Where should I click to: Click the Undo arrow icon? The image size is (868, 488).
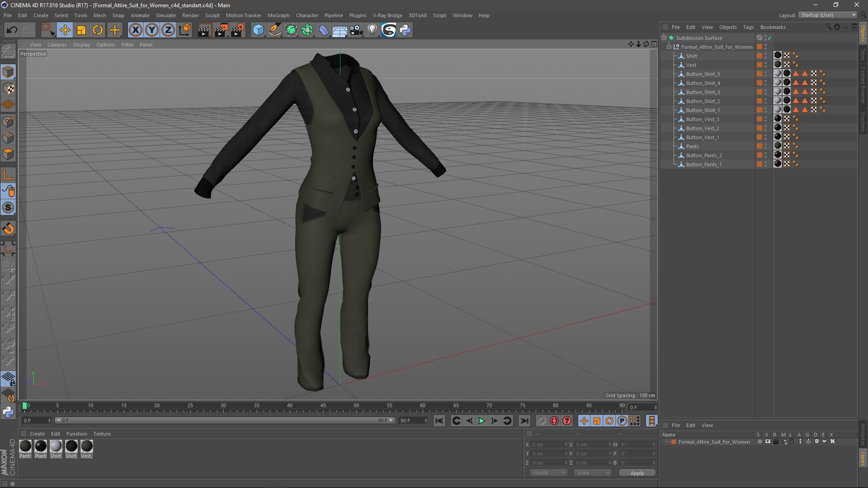click(x=12, y=30)
